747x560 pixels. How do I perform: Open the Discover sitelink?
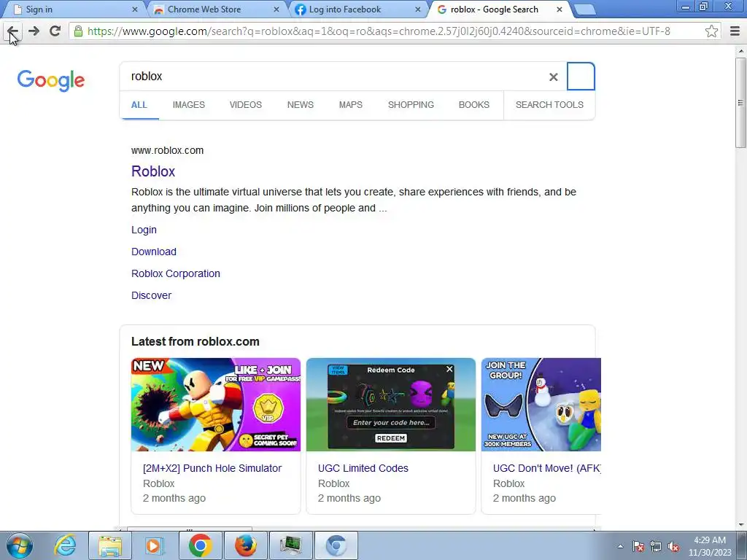(x=151, y=295)
